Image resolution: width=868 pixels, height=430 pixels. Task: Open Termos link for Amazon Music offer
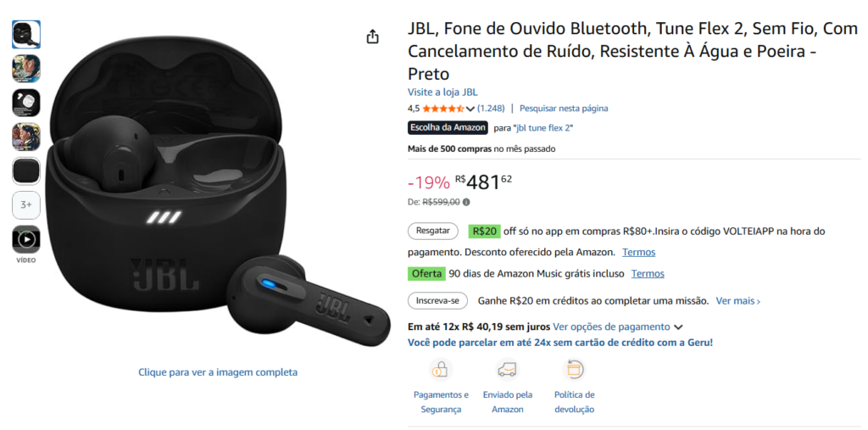point(648,273)
